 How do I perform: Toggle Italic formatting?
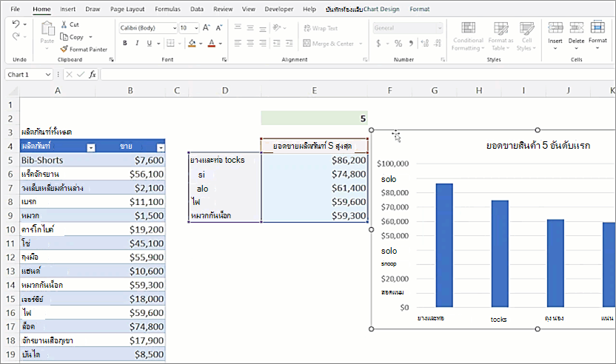(x=137, y=43)
